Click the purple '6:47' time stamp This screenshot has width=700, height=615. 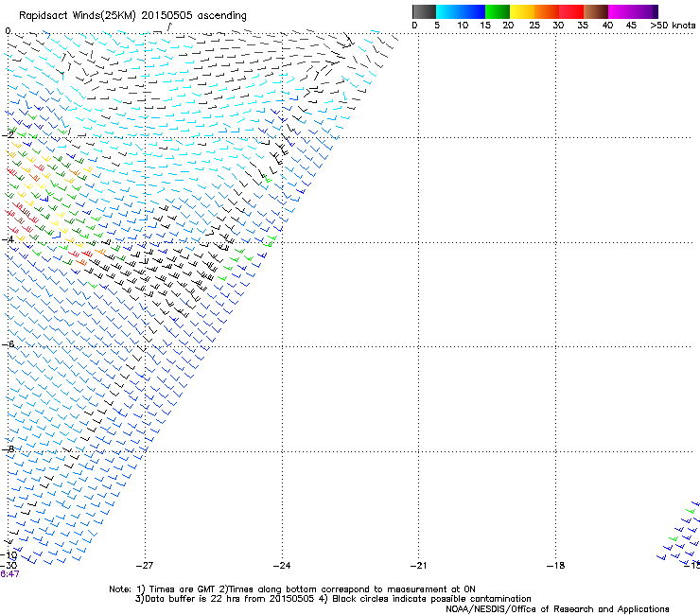pyautogui.click(x=9, y=574)
